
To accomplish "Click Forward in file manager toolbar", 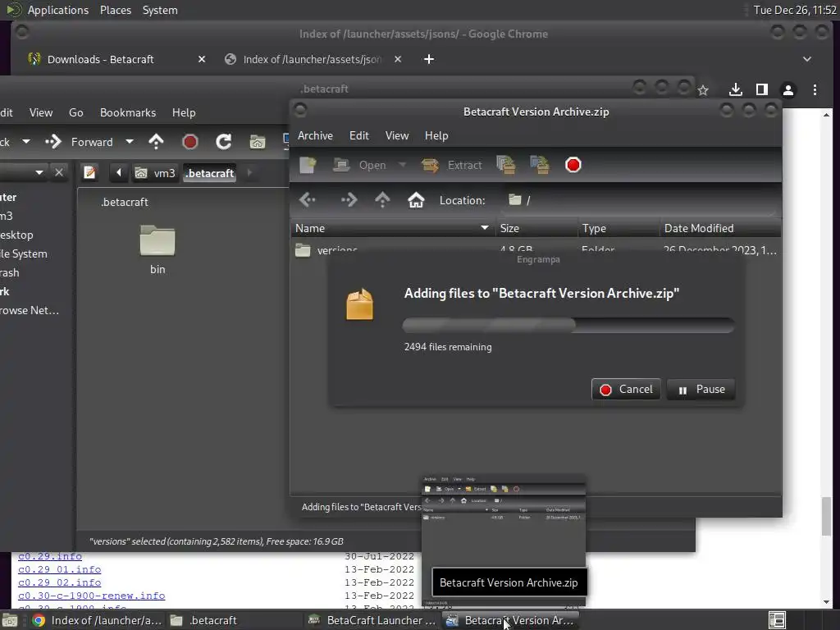I will point(80,142).
